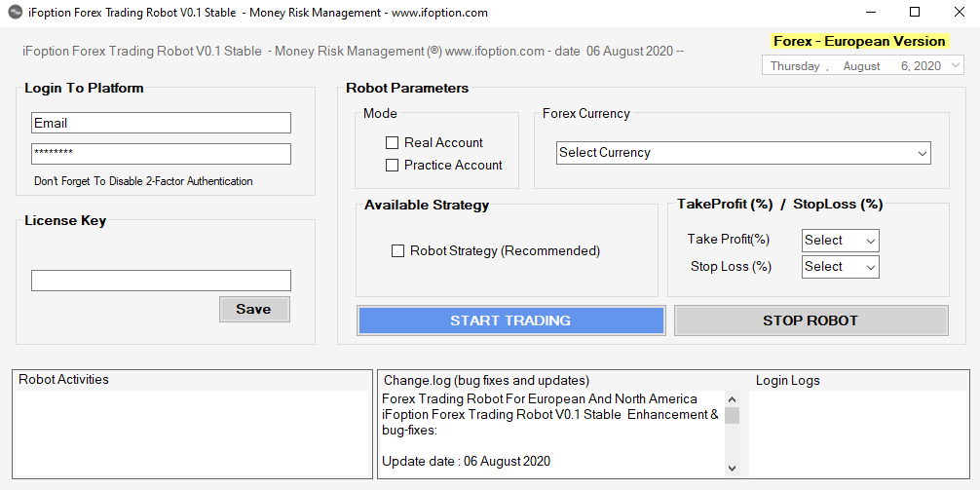The height and width of the screenshot is (490, 980).
Task: Focus the License Key text box
Action: [x=161, y=281]
